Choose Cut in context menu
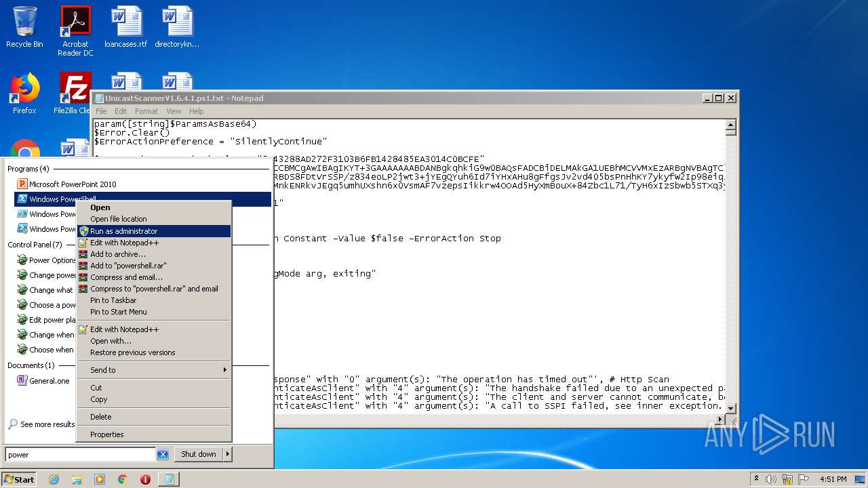The image size is (868, 488). 154,388
